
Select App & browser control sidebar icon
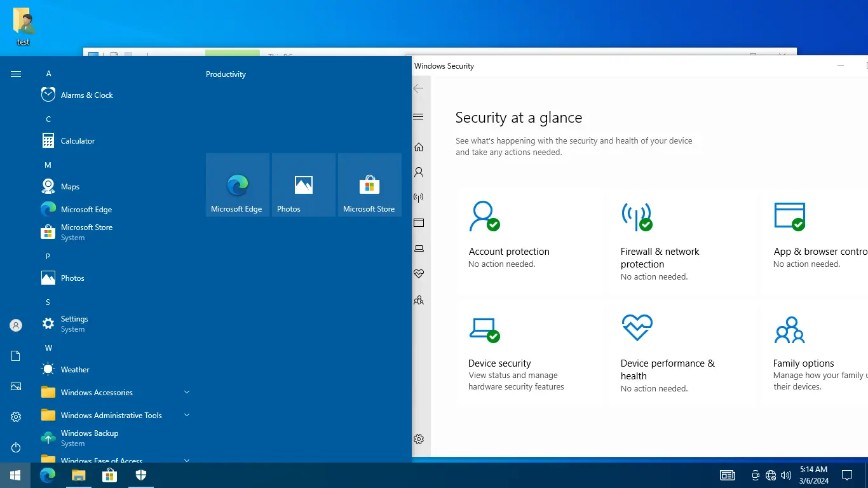pos(419,223)
